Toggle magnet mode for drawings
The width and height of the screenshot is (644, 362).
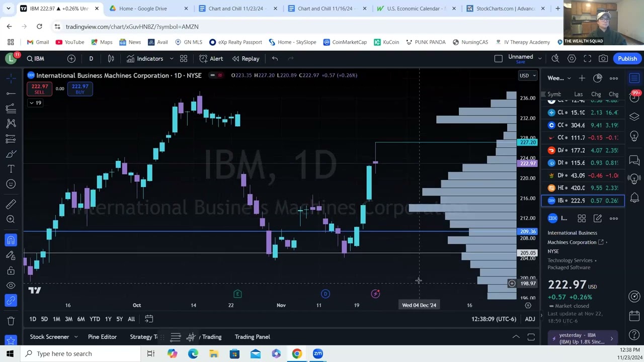[11, 240]
